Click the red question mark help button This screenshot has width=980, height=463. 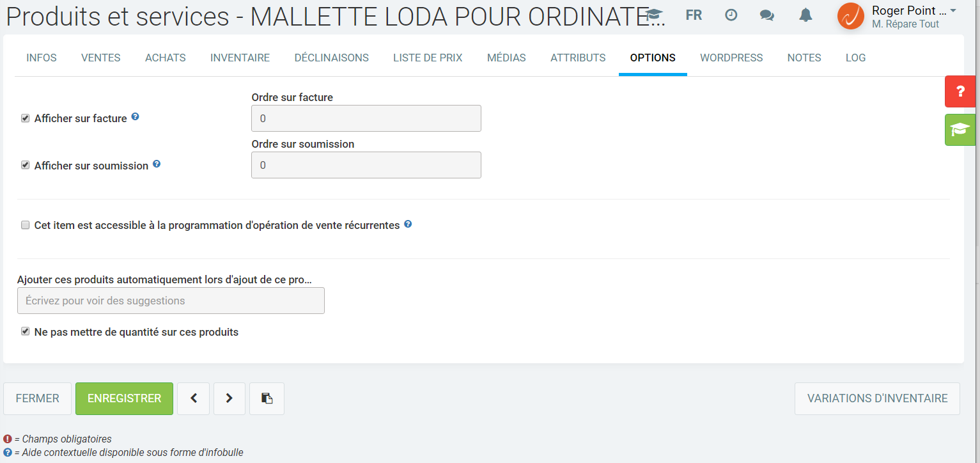960,91
